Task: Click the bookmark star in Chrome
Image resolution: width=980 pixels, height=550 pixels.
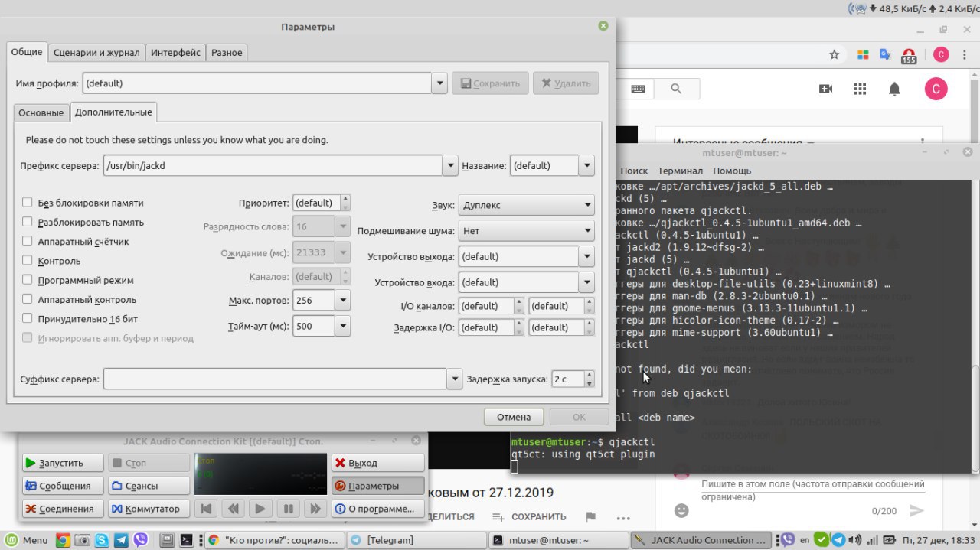Action: click(835, 54)
